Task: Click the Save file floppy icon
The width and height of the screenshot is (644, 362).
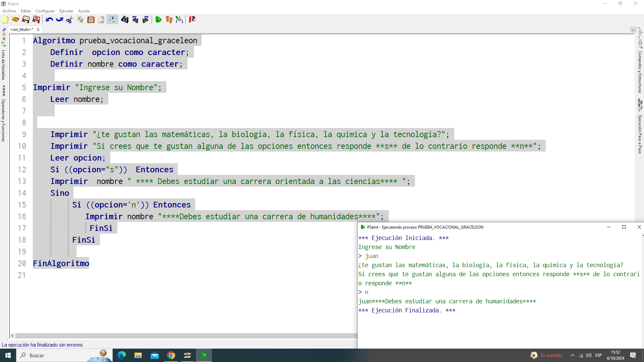Action: (x=26, y=20)
